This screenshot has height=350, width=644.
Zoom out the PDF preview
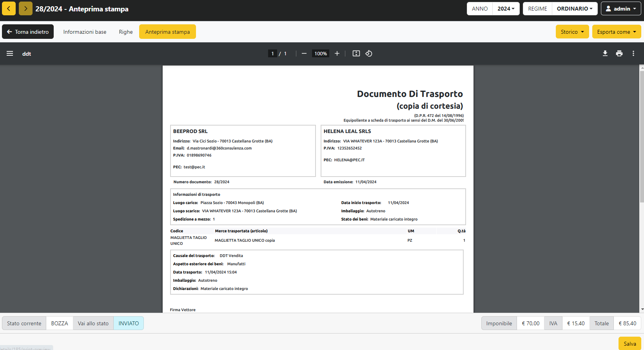(304, 54)
